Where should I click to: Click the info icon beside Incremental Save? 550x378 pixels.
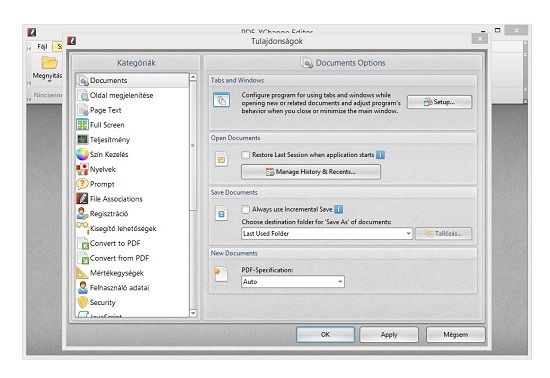[x=338, y=209]
